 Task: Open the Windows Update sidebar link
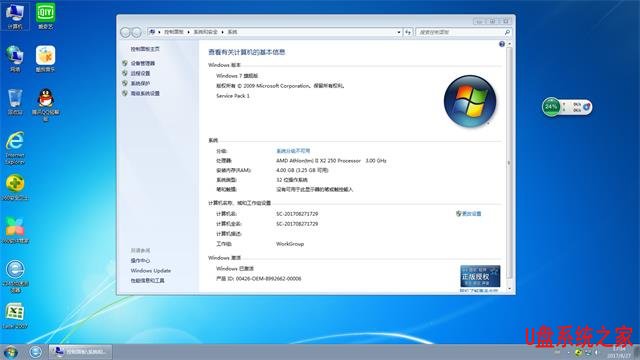tap(151, 271)
